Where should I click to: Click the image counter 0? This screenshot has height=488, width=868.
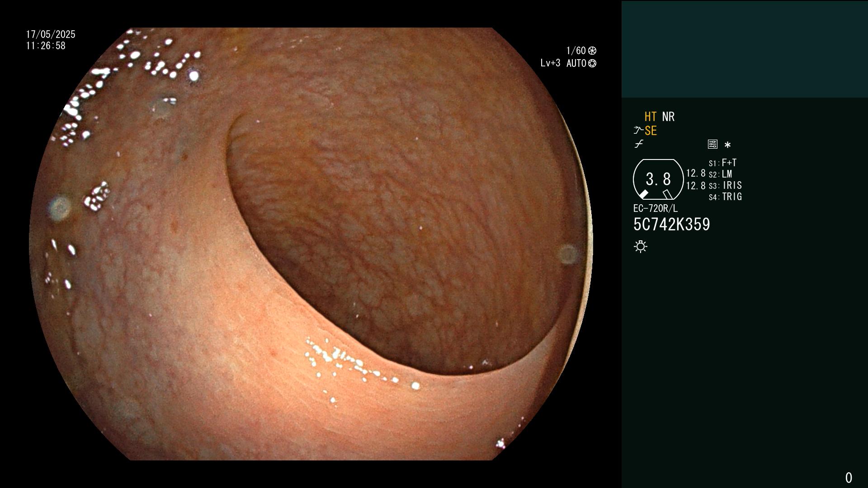849,478
